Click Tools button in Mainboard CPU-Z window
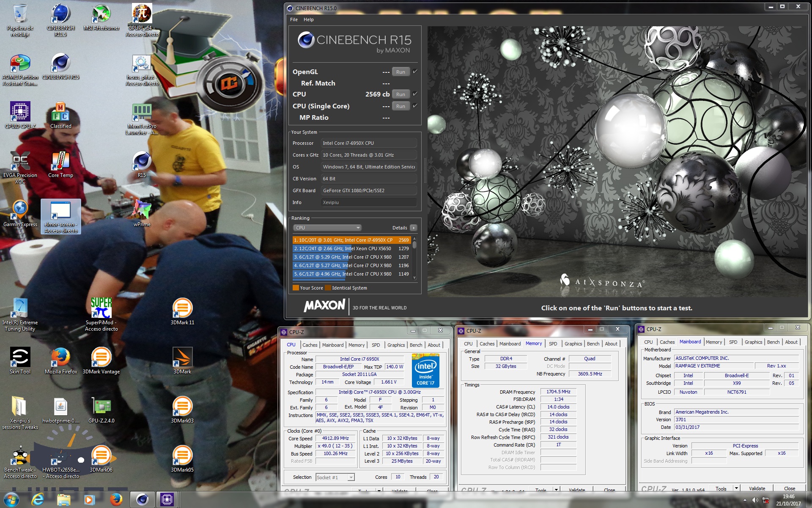812x508 pixels. click(x=721, y=488)
